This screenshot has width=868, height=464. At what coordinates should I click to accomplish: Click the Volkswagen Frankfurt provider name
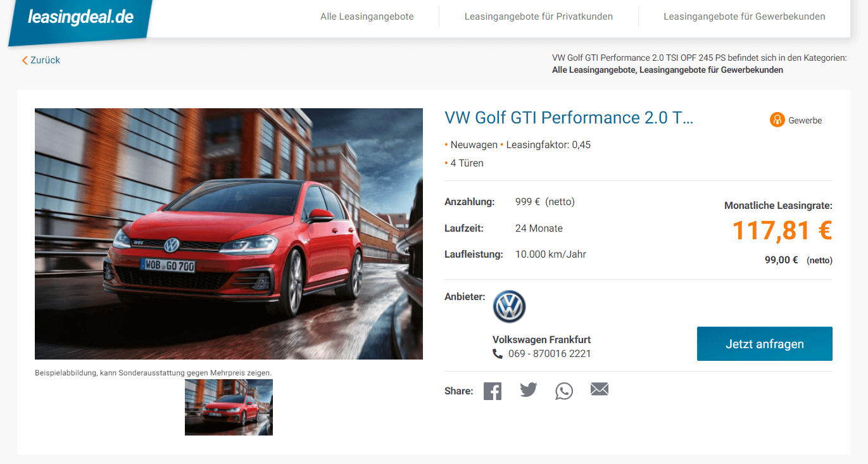[x=542, y=340]
